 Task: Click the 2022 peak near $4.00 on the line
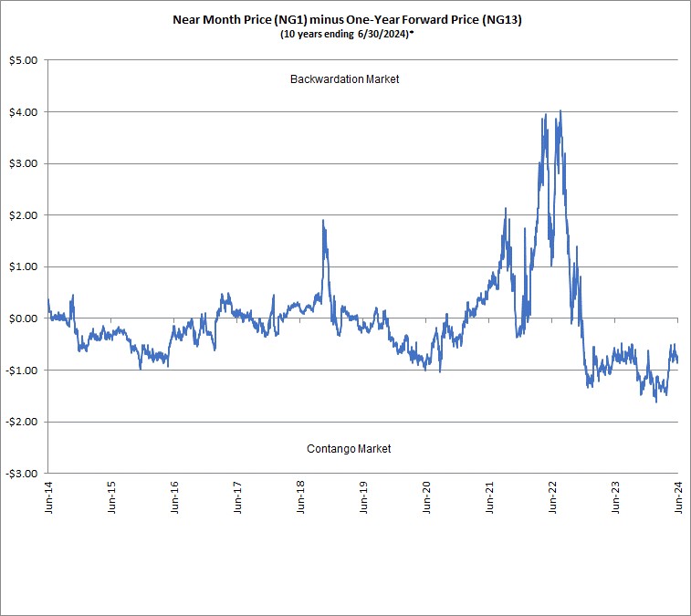[560, 111]
